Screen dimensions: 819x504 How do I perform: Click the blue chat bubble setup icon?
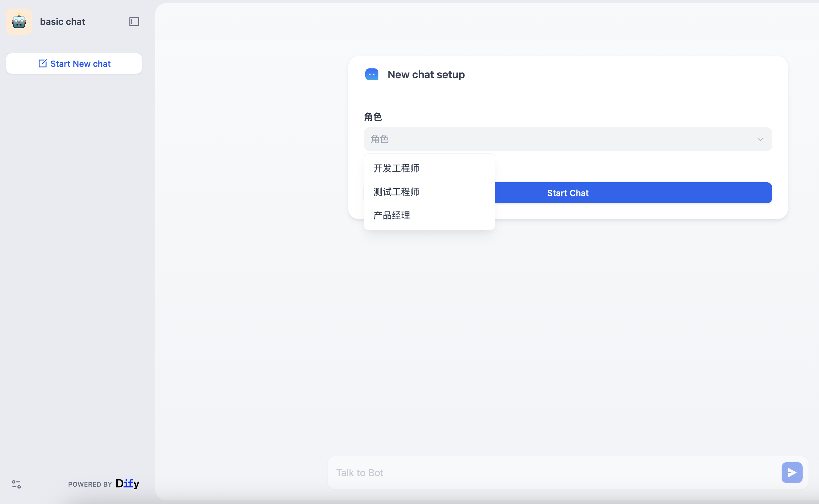371,74
